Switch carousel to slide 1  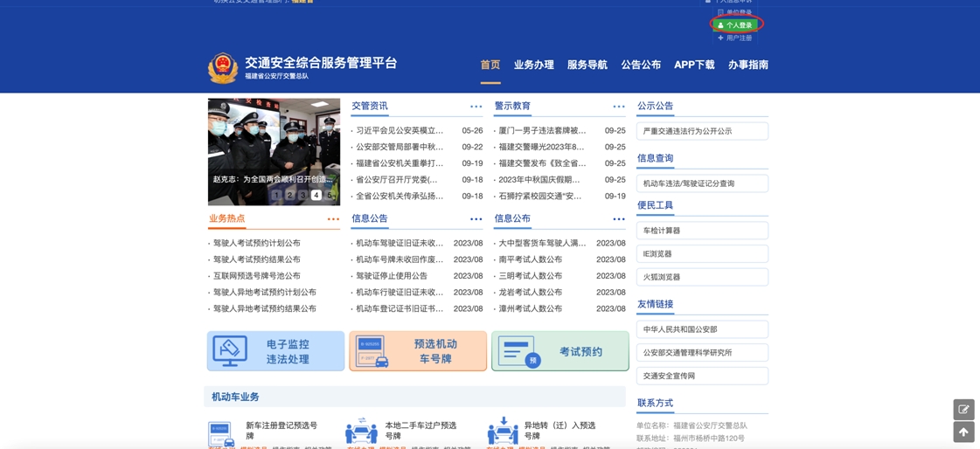coord(277,195)
